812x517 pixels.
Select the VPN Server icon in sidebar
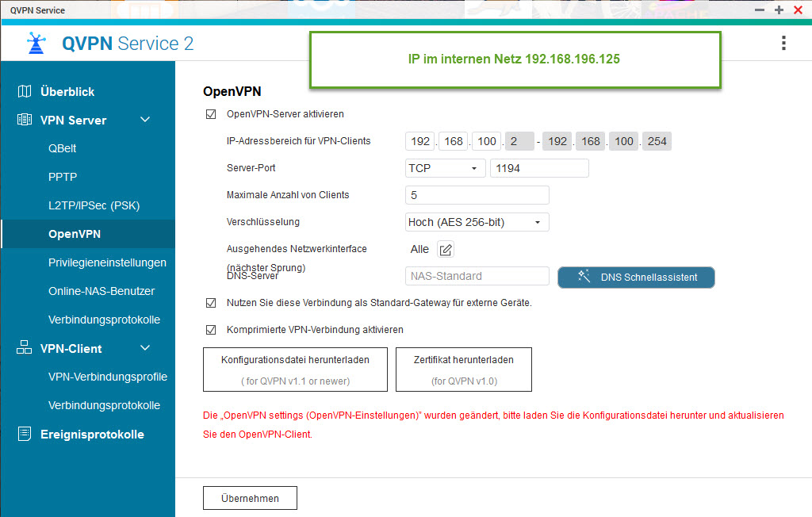pos(25,120)
